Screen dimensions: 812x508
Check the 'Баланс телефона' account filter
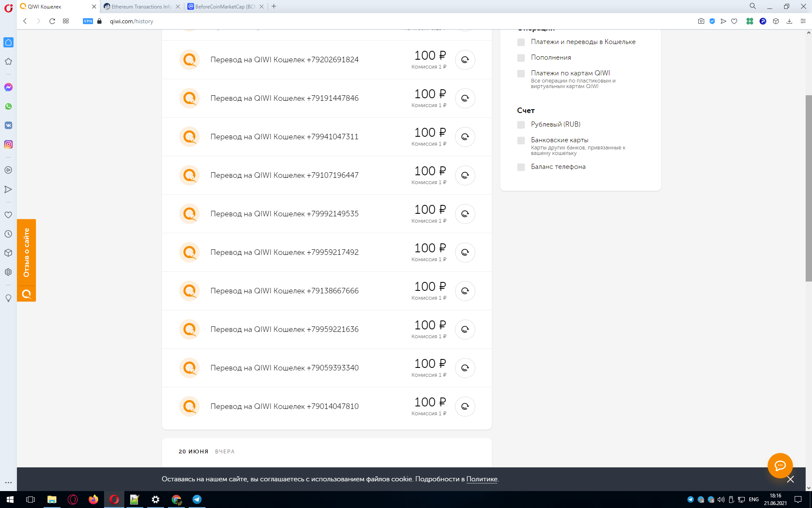pos(521,167)
